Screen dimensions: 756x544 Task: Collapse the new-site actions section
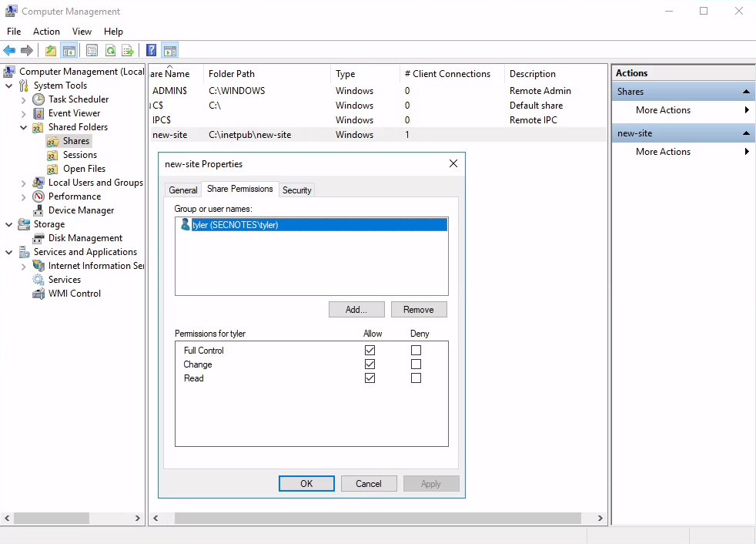point(746,133)
